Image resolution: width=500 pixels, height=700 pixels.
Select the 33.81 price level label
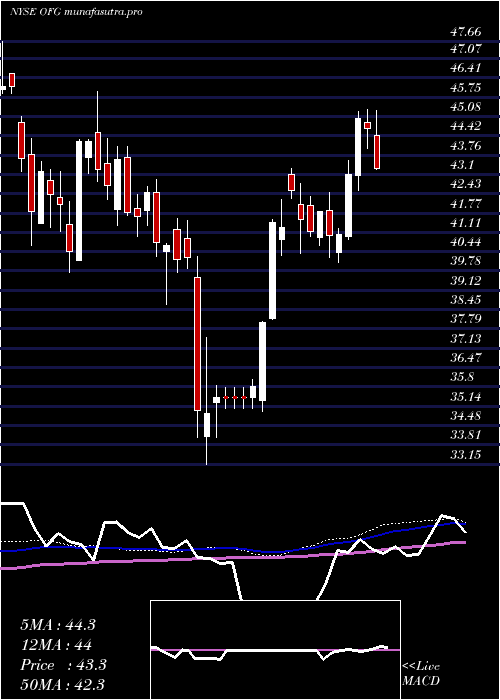(x=466, y=435)
